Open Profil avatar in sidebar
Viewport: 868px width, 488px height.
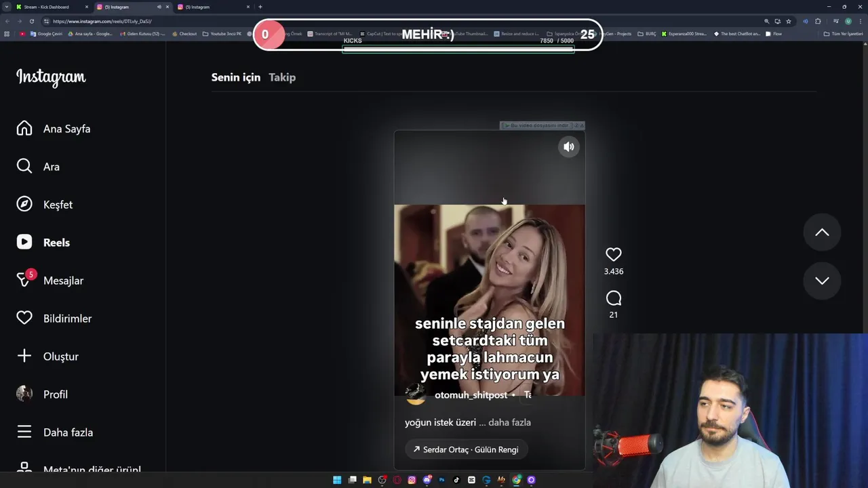pyautogui.click(x=24, y=394)
